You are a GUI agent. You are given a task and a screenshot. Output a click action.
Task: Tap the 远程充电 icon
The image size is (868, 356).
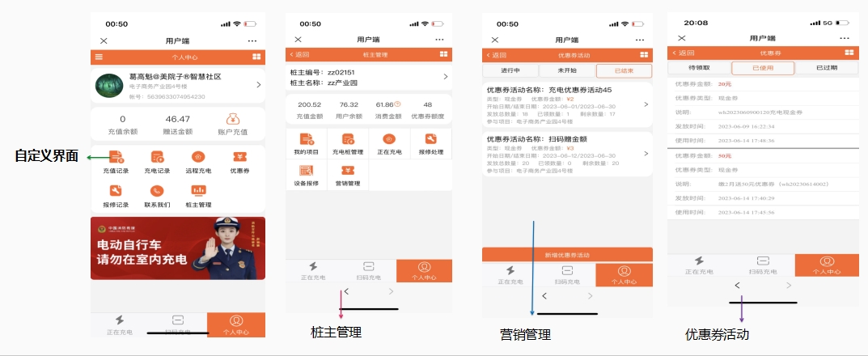(x=198, y=157)
